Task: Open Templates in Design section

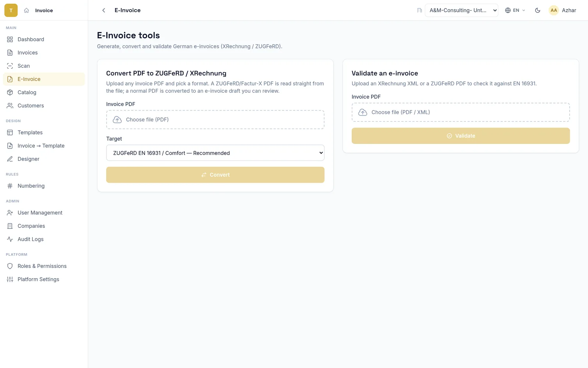Action: (x=44, y=132)
